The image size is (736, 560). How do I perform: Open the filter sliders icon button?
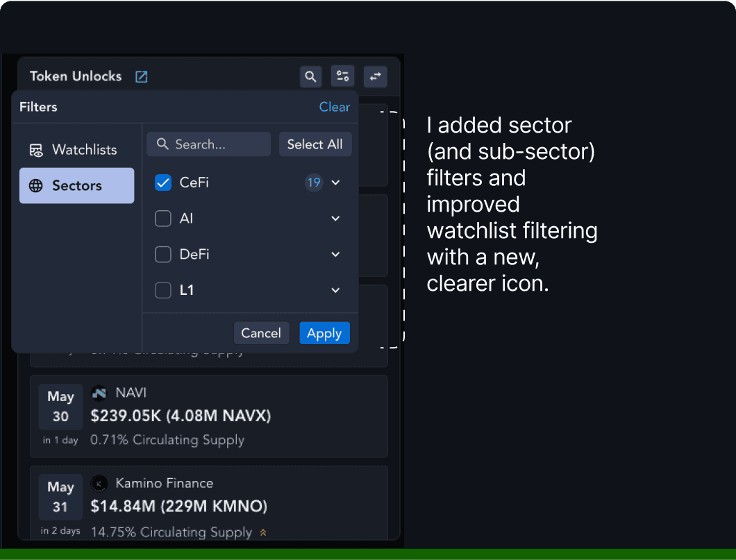coord(342,76)
